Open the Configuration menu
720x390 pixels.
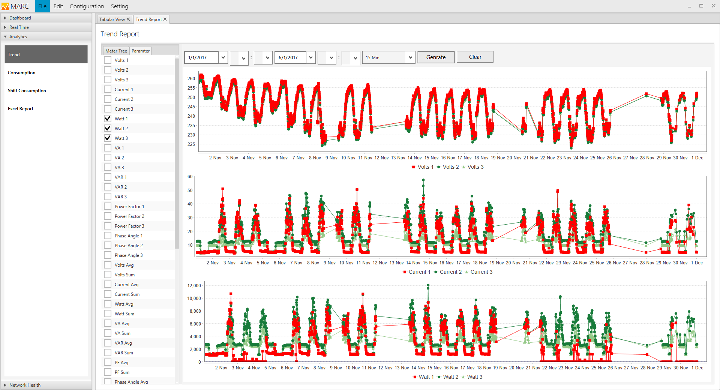87,6
